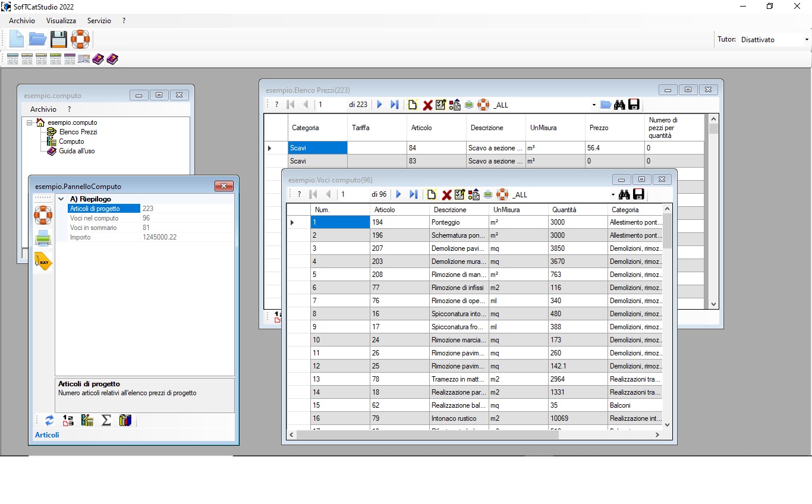
Task: Click the sigma sum icon in PannelloComputo
Action: click(106, 420)
